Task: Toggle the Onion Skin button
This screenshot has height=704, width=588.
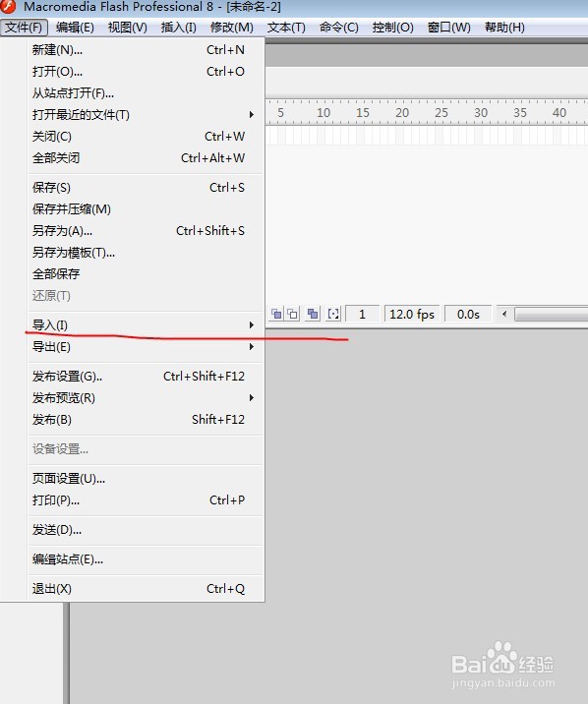Action: point(276,314)
